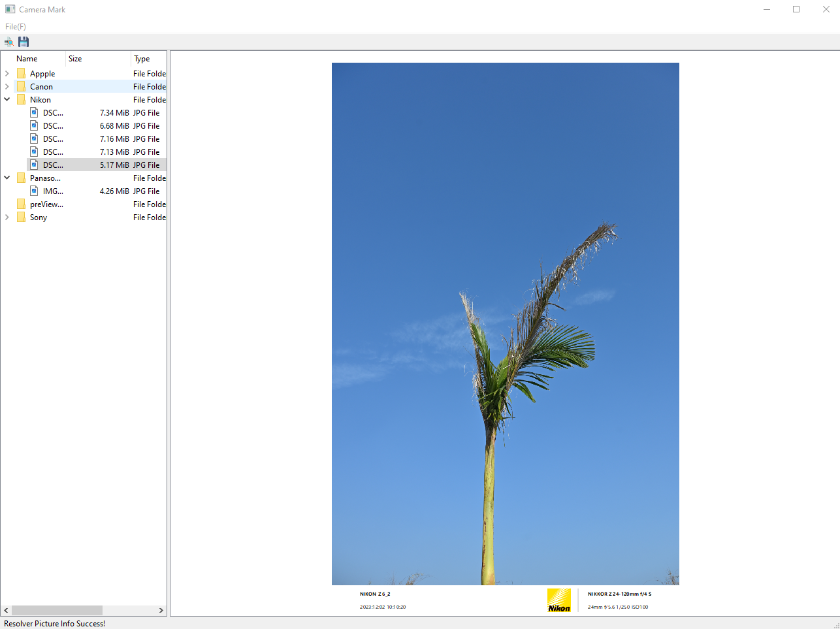The image size is (840, 629).
Task: Select the Panaso... folder icon
Action: pos(21,178)
